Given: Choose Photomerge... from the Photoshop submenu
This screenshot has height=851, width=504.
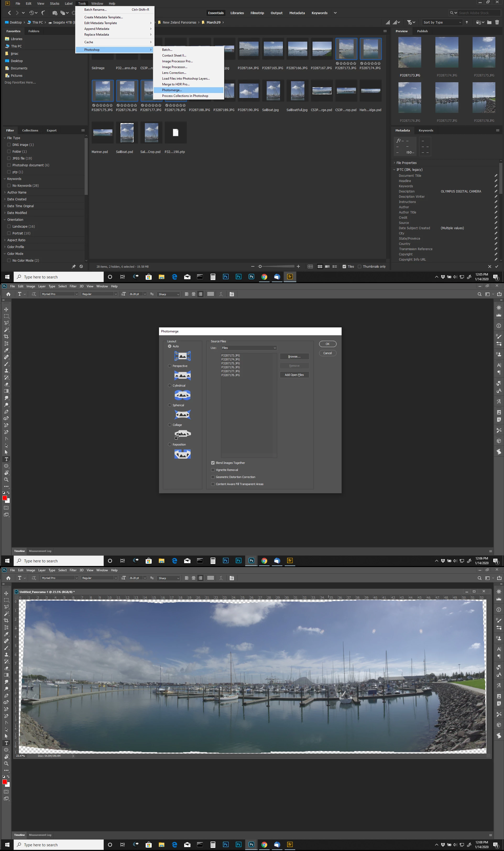Looking at the screenshot, I should click(x=172, y=90).
